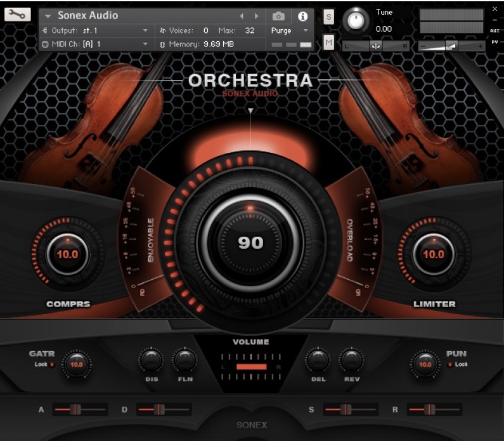Viewport: 504px width, 441px height.
Task: Open the instrument info icon
Action: click(302, 16)
